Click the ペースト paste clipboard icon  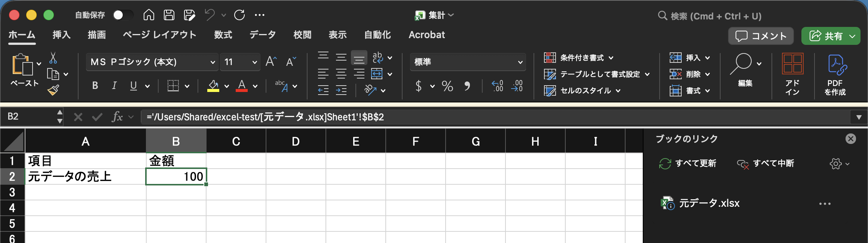click(x=22, y=65)
